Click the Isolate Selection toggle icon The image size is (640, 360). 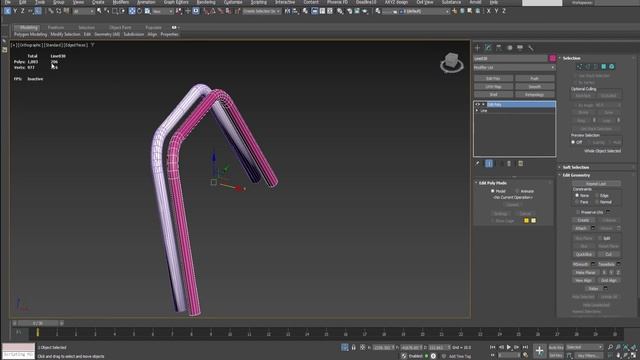pos(345,347)
